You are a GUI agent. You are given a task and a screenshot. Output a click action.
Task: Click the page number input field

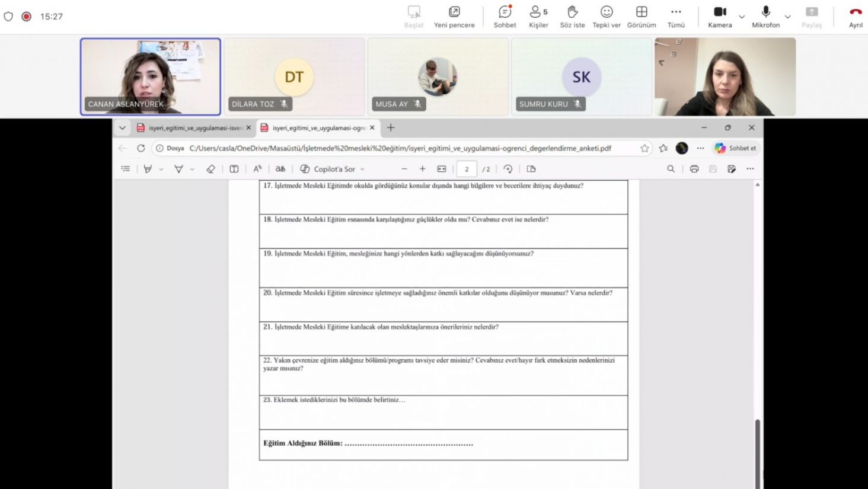click(467, 169)
